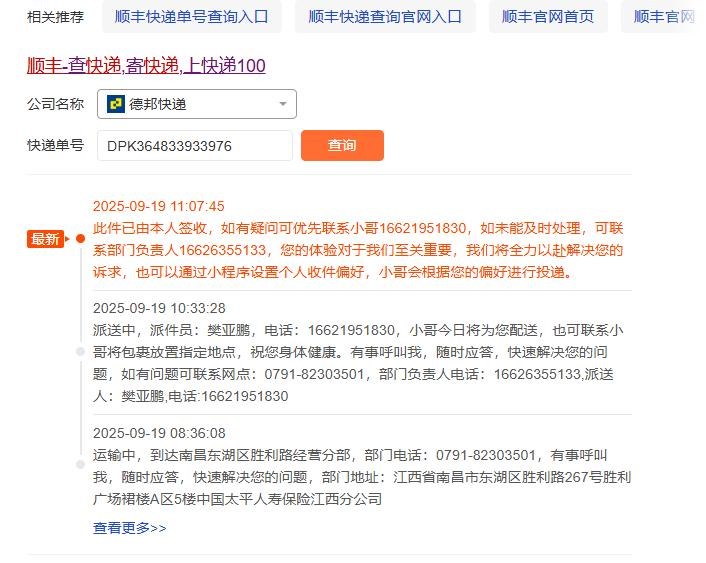Click the partially visible 顺丰官网 tag
Screen dimensions: 706x563
coord(664,17)
